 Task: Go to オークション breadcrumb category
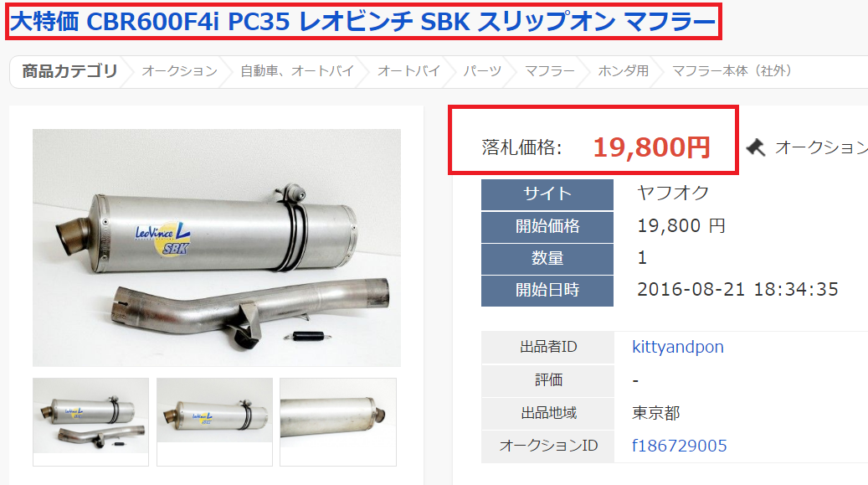coord(179,71)
